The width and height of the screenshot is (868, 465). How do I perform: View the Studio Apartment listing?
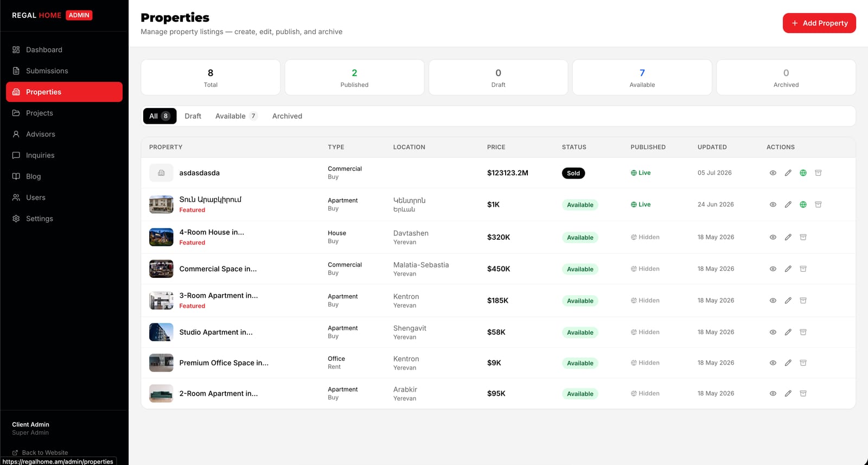click(773, 332)
